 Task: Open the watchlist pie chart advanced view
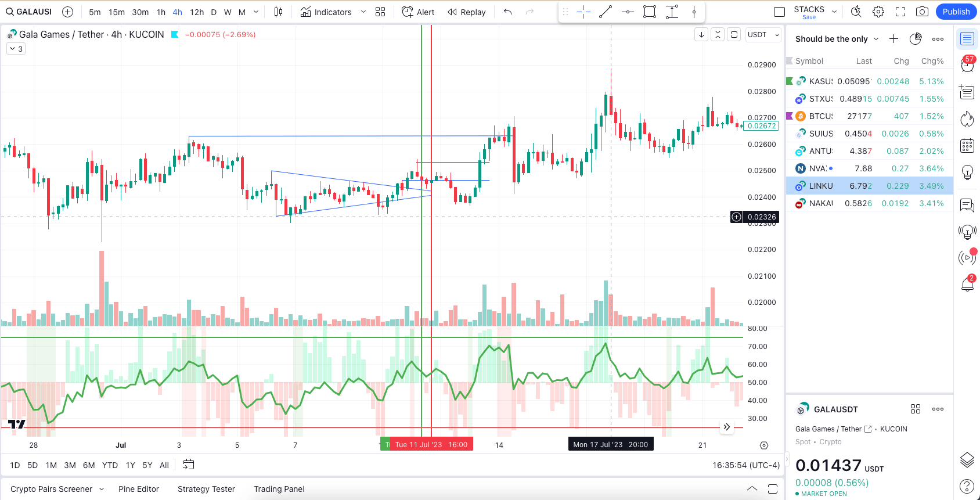click(x=916, y=39)
